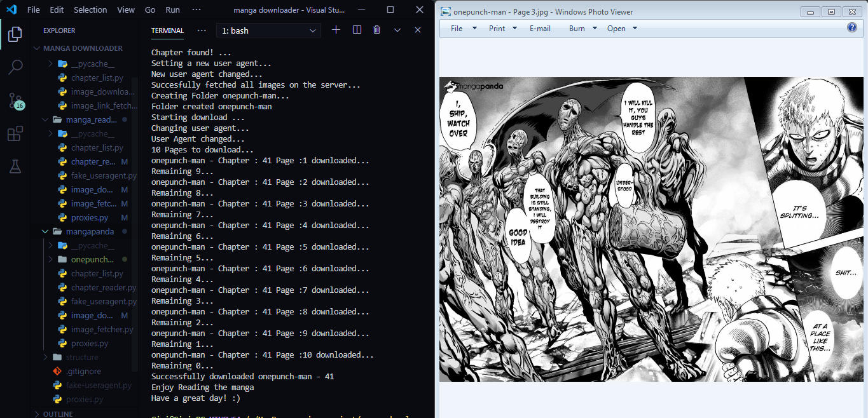
Task: Create a new terminal with plus icon
Action: point(336,30)
